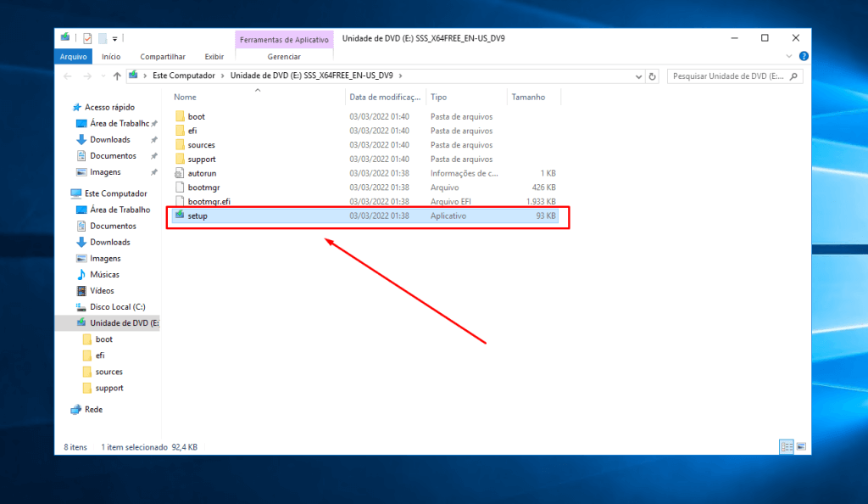Select the setup application icon
Screen dimensions: 868x504
click(180, 215)
